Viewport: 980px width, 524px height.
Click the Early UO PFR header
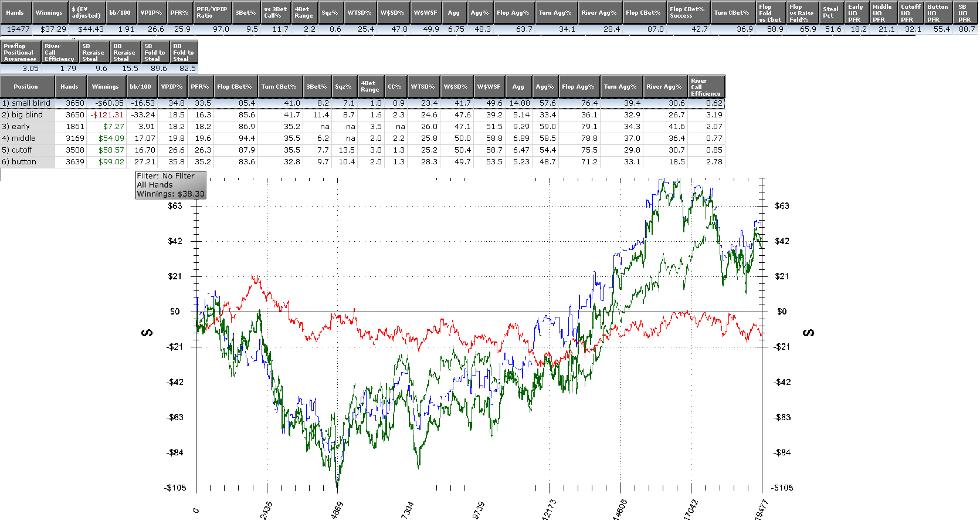(x=857, y=12)
